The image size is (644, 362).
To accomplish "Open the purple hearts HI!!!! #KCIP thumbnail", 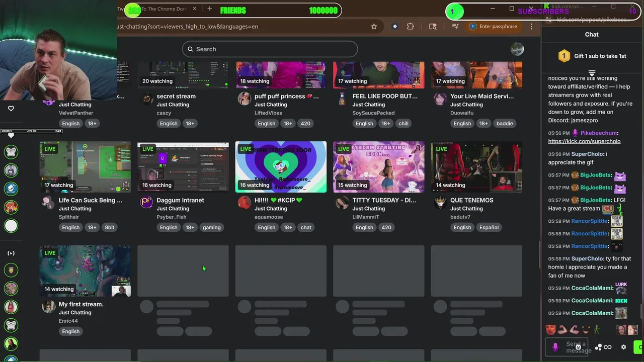I will point(281,167).
